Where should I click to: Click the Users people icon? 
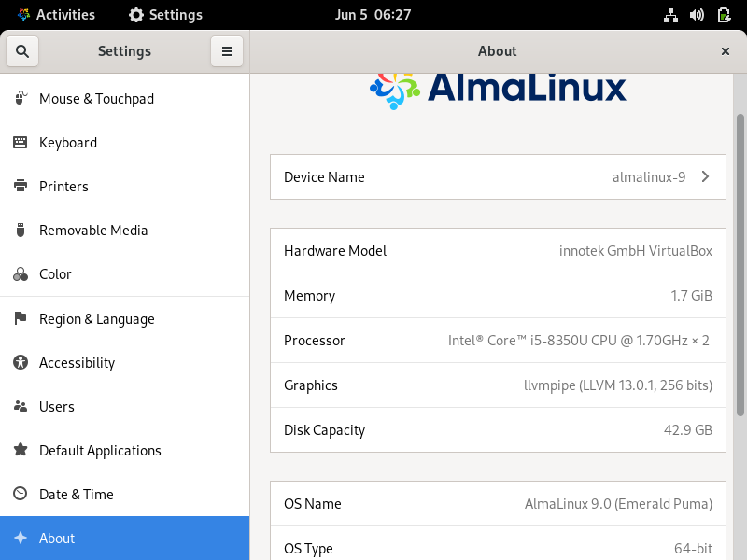20,406
